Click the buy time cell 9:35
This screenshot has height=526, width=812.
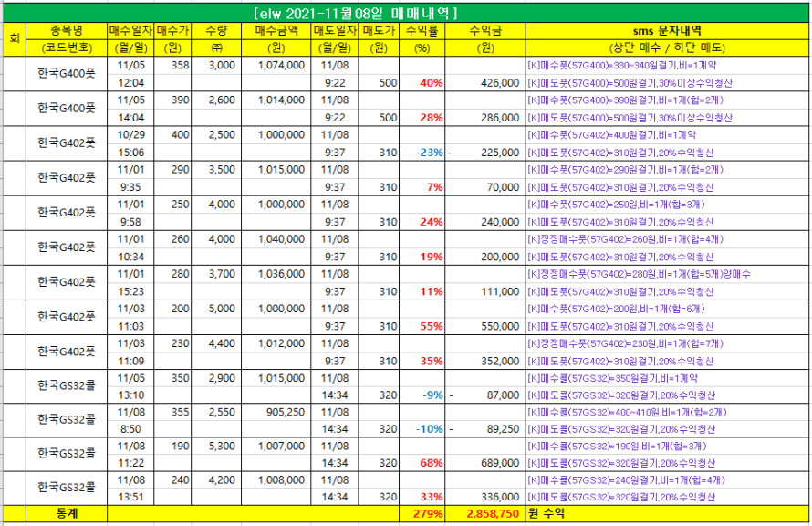[131, 187]
